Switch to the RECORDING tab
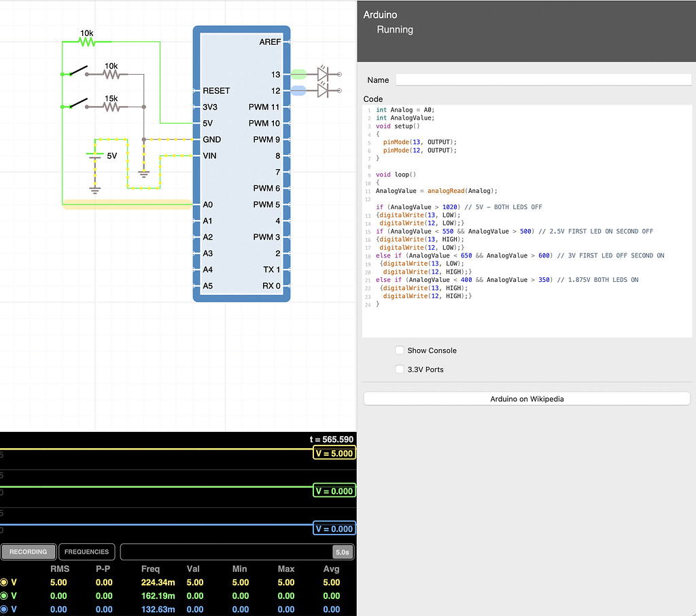 29,551
